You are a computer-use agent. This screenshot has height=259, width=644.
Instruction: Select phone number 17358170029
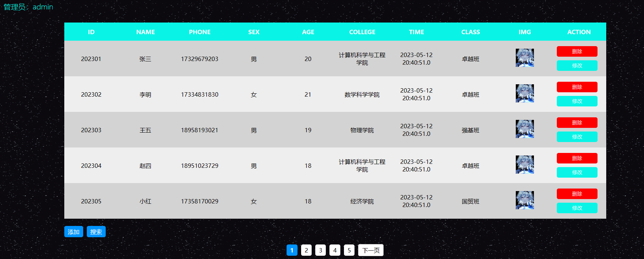200,201
